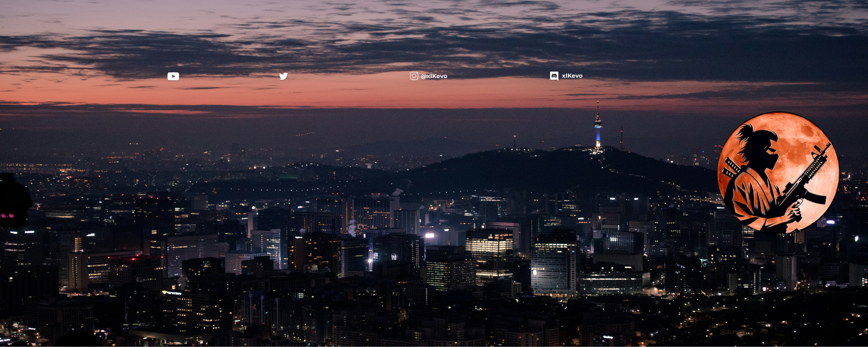Click the dark hill below the tower

pos(561,170)
